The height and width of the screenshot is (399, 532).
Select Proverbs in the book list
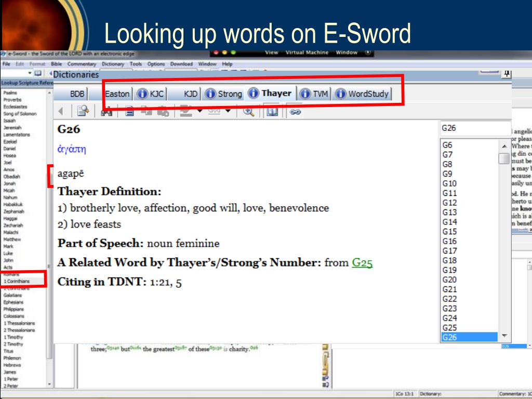point(12,100)
